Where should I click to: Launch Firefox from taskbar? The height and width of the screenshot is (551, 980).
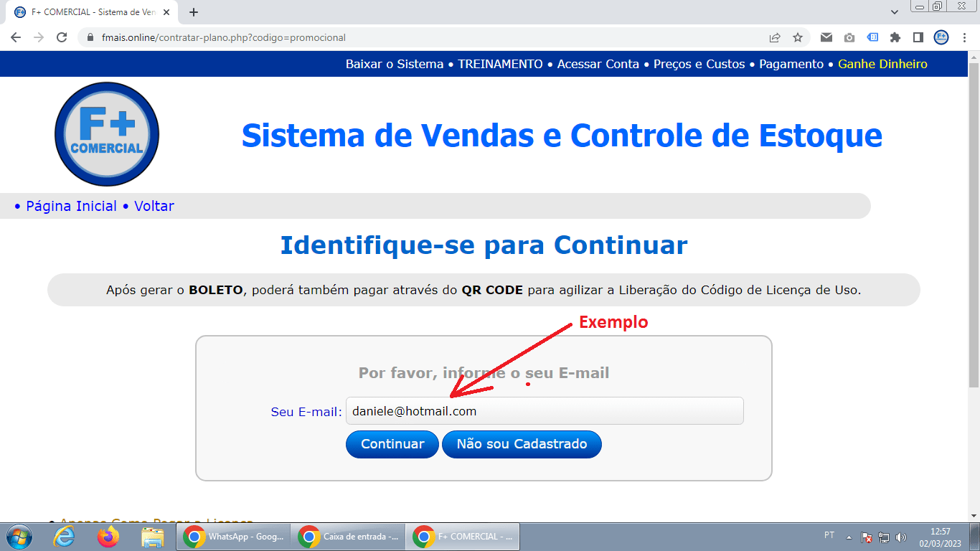tap(108, 537)
